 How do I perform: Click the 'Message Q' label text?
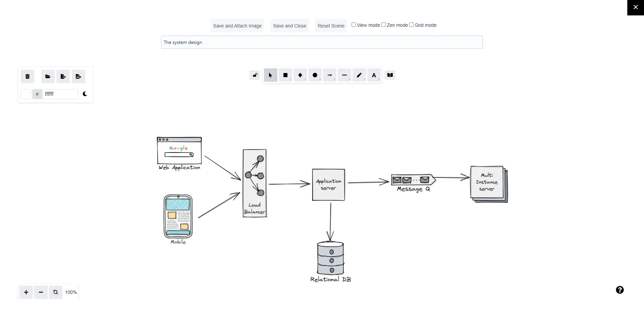[414, 189]
